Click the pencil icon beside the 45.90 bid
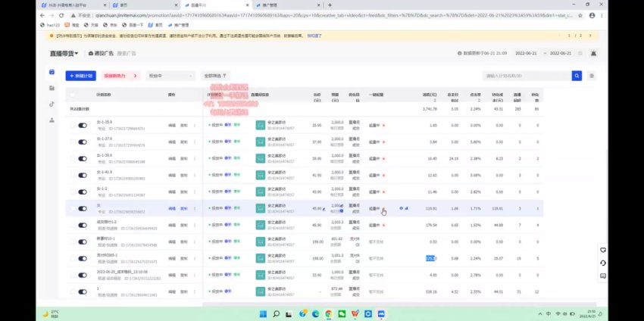Viewport: 644px width, 321px height. point(324,209)
